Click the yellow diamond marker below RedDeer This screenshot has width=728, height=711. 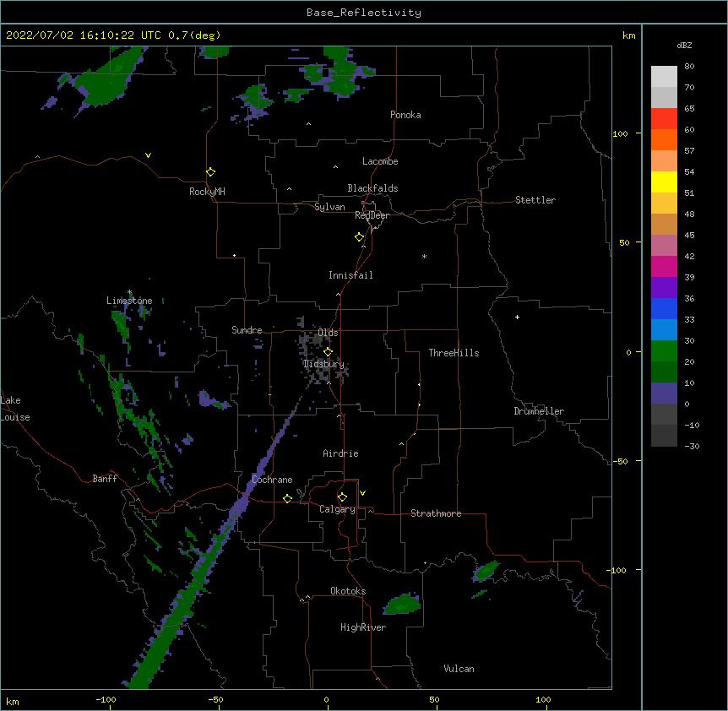pyautogui.click(x=360, y=237)
